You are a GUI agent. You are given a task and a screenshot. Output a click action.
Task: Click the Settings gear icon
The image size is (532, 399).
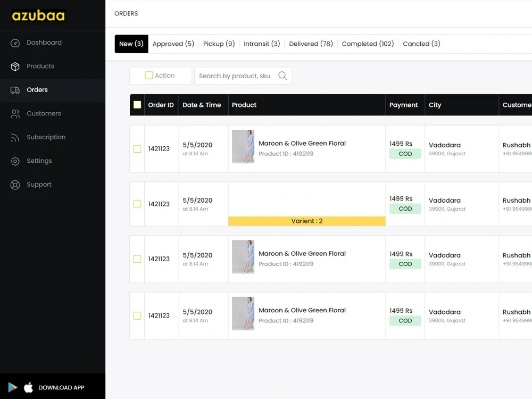15,161
